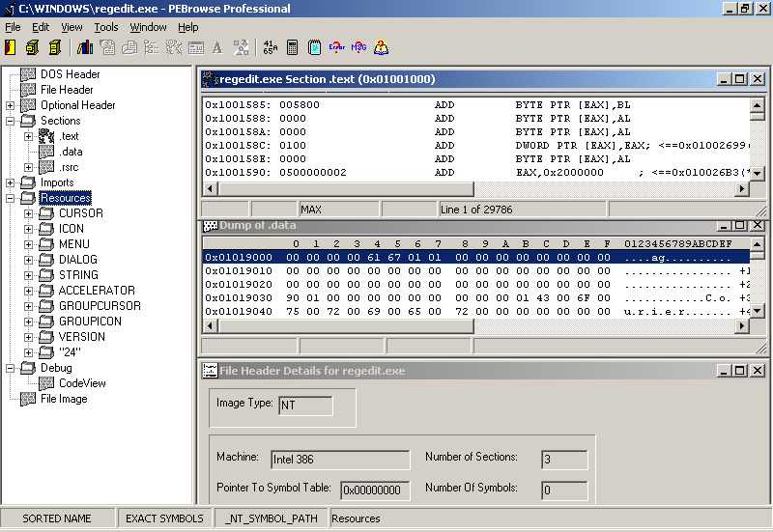Select the .text section node
Viewport: 773px width, 532px height.
click(x=69, y=136)
